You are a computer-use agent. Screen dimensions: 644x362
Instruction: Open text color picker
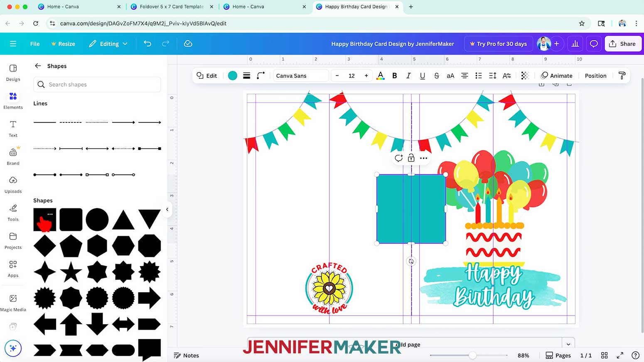coord(380,76)
